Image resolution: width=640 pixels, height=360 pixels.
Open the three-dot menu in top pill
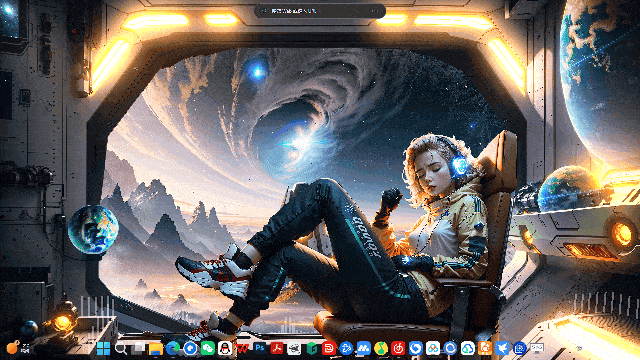click(375, 11)
